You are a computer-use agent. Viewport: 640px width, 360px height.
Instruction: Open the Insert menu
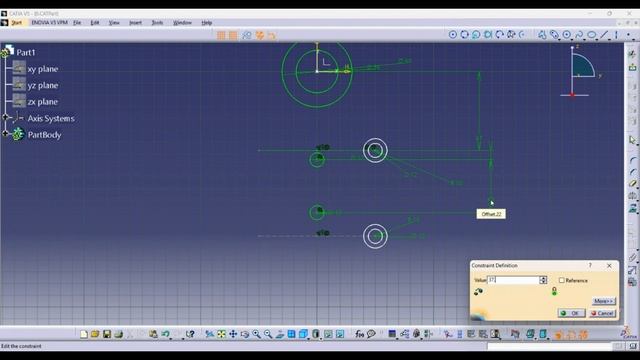pos(136,22)
